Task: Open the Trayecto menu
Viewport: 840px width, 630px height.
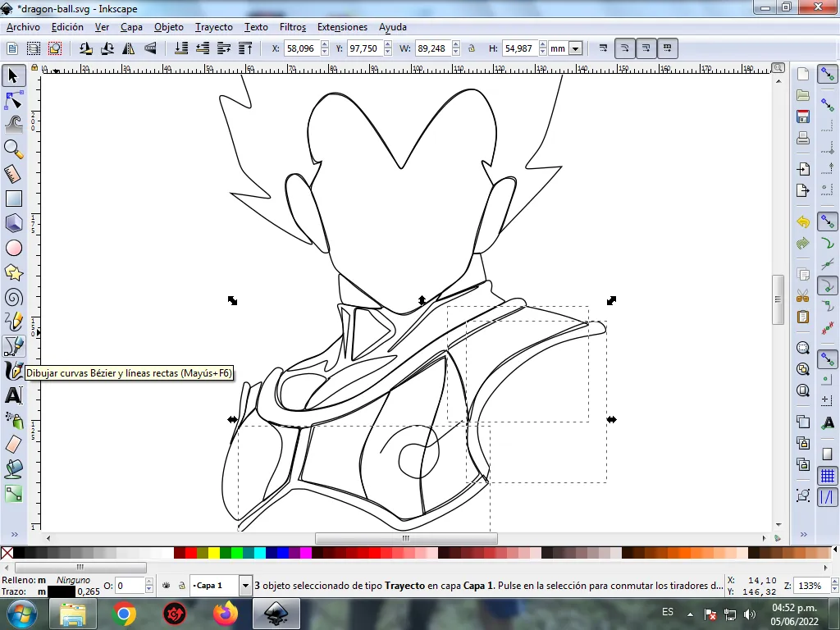Action: click(x=214, y=27)
